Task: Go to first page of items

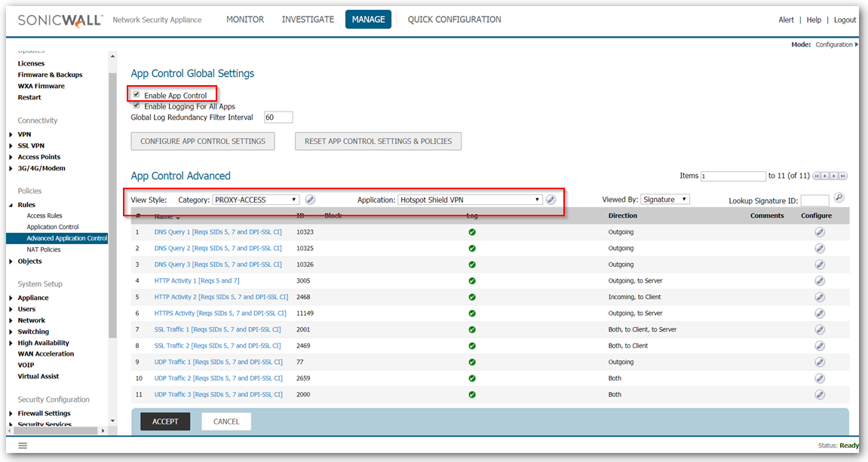Action: point(817,176)
